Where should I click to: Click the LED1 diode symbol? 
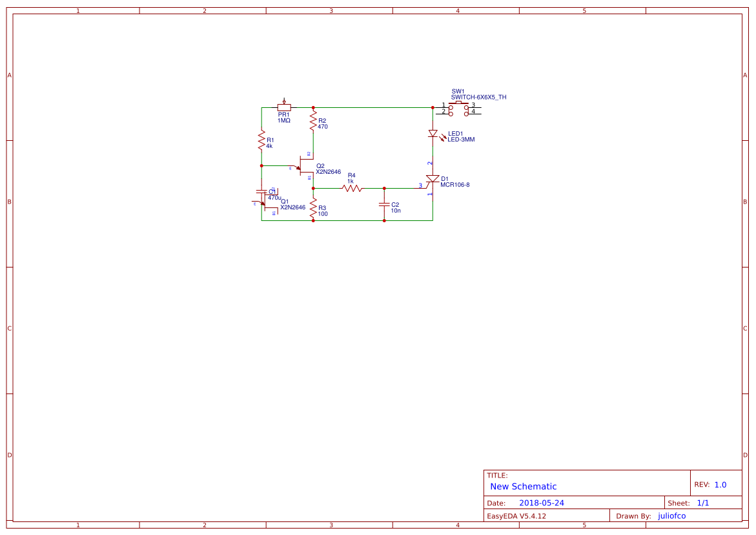(x=433, y=134)
